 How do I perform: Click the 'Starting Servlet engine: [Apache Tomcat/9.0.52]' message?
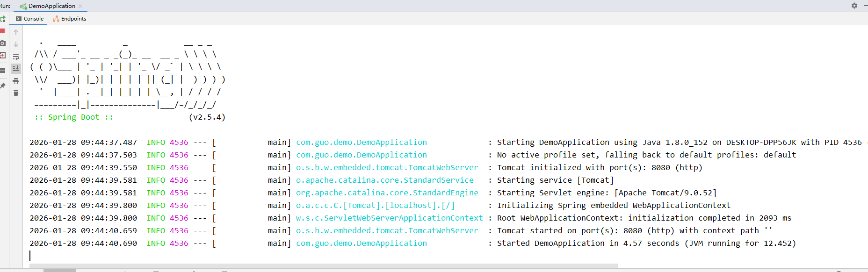(x=607, y=193)
